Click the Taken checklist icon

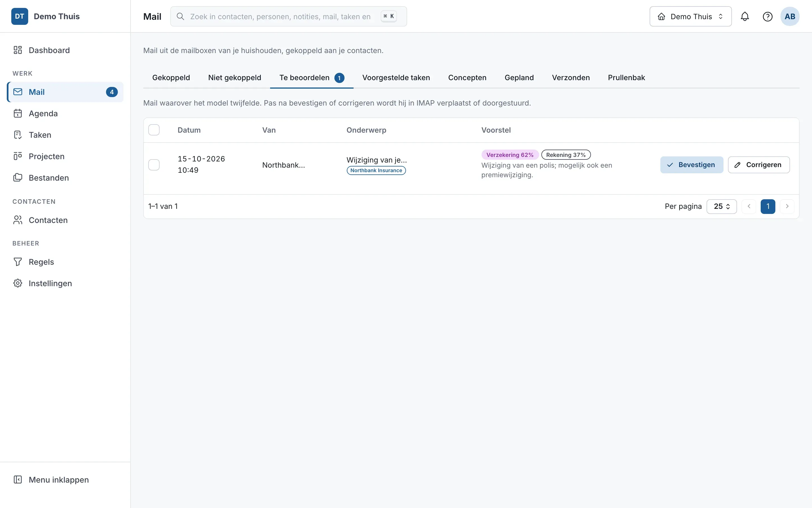coord(18,135)
